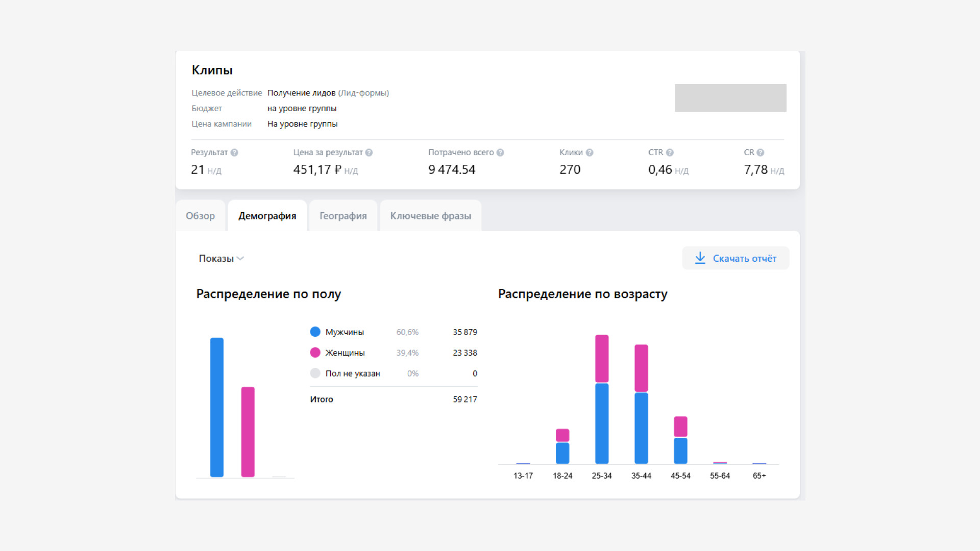Click the pink segment of 35-44 bar
This screenshot has width=980, height=551.
point(641,368)
